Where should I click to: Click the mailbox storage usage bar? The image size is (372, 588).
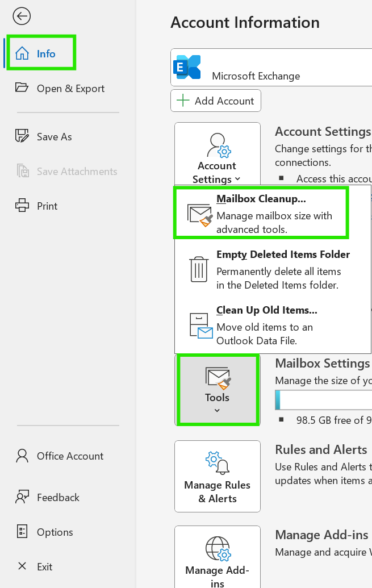[324, 400]
